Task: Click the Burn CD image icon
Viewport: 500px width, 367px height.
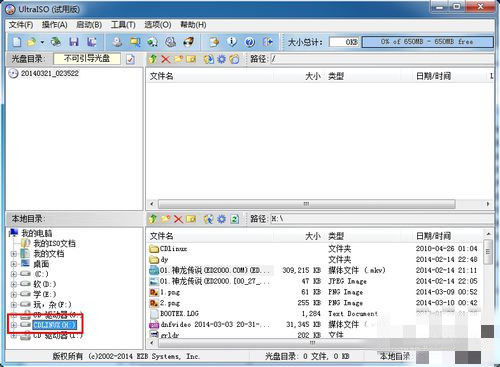Action: pyautogui.click(x=188, y=42)
